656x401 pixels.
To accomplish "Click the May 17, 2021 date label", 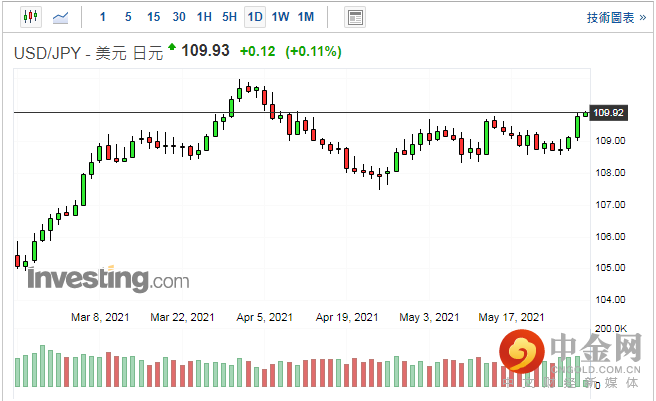I will point(511,317).
